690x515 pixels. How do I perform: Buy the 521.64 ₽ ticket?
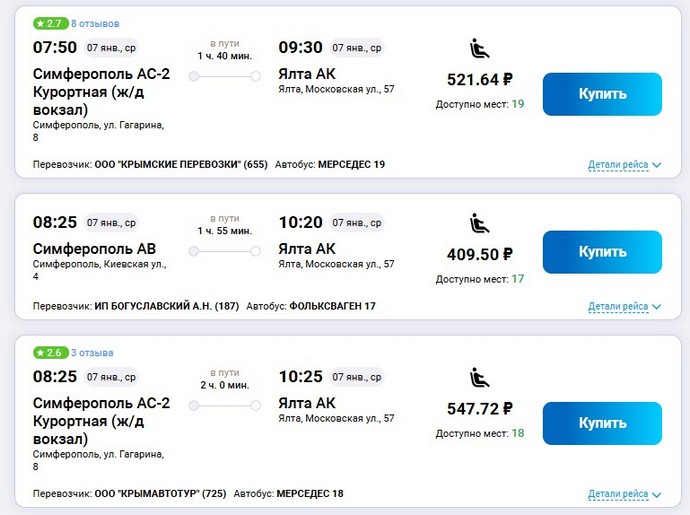tap(602, 95)
